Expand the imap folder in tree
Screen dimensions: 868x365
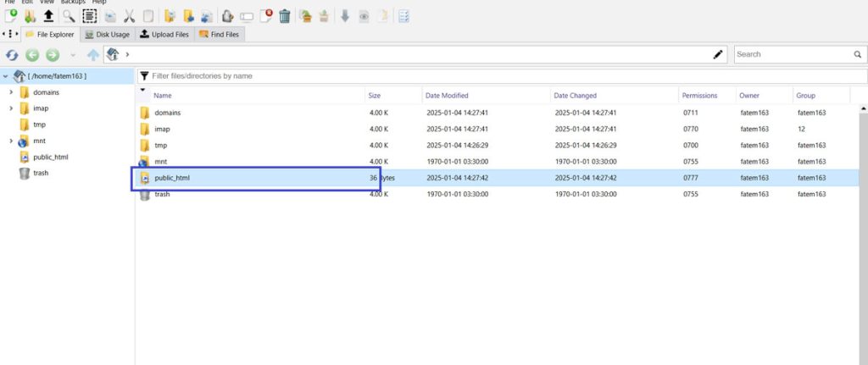click(x=11, y=108)
